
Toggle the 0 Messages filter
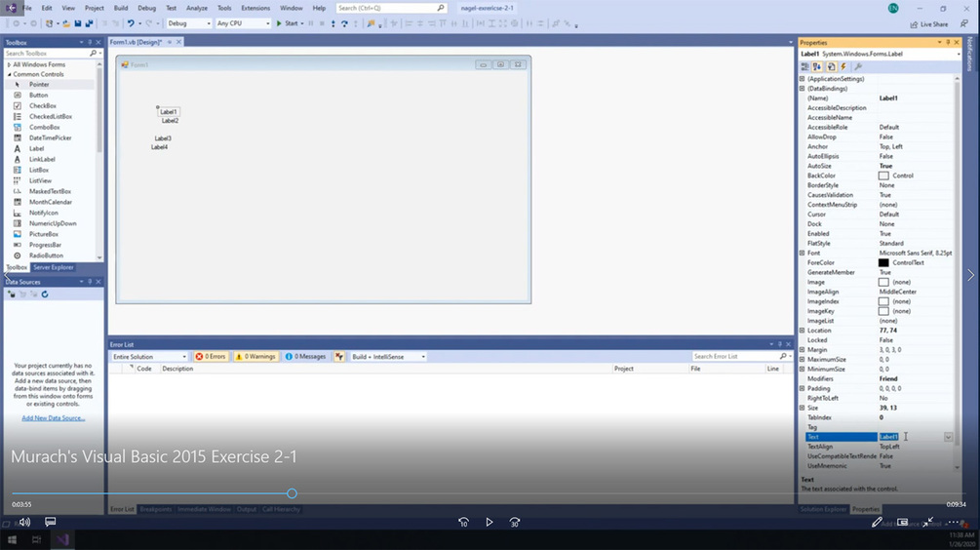point(305,356)
